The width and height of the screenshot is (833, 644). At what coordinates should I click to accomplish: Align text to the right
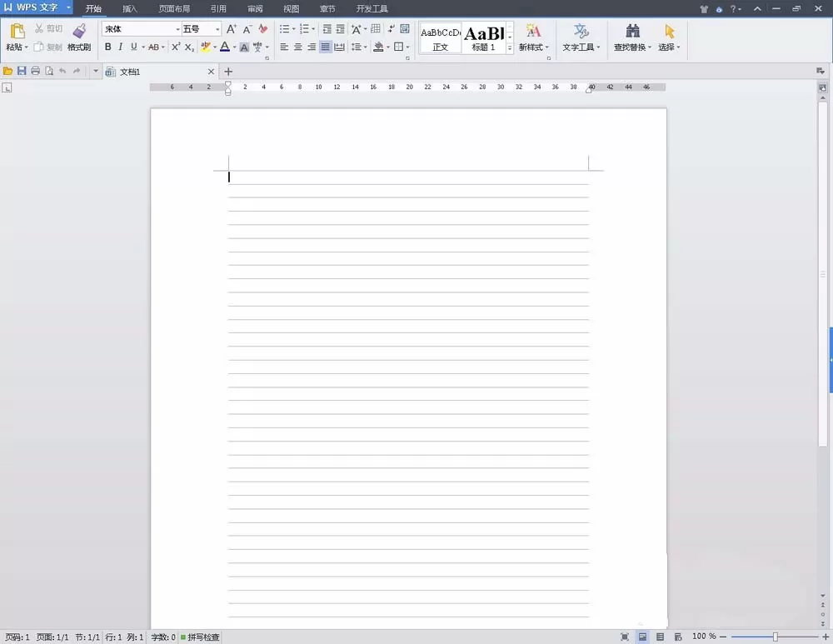pos(312,47)
